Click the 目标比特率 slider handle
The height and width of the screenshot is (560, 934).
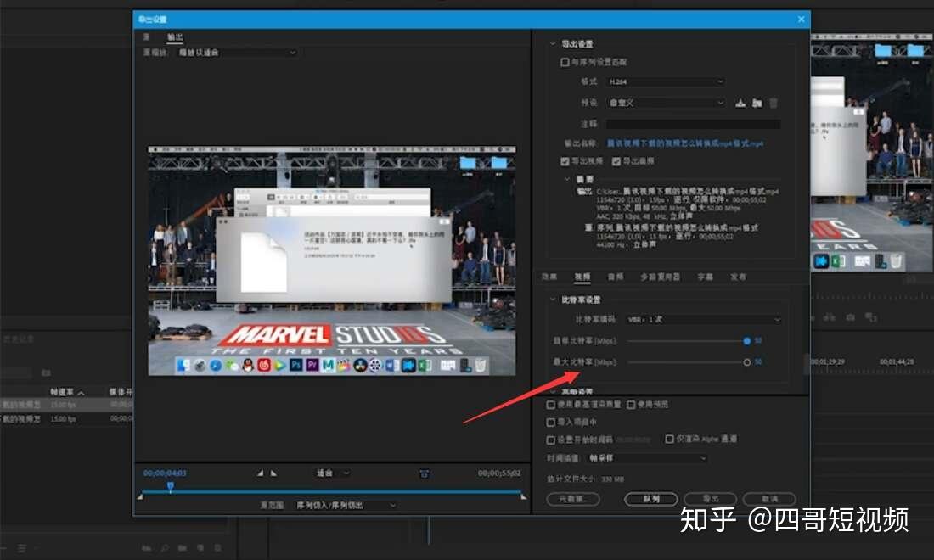tap(746, 341)
